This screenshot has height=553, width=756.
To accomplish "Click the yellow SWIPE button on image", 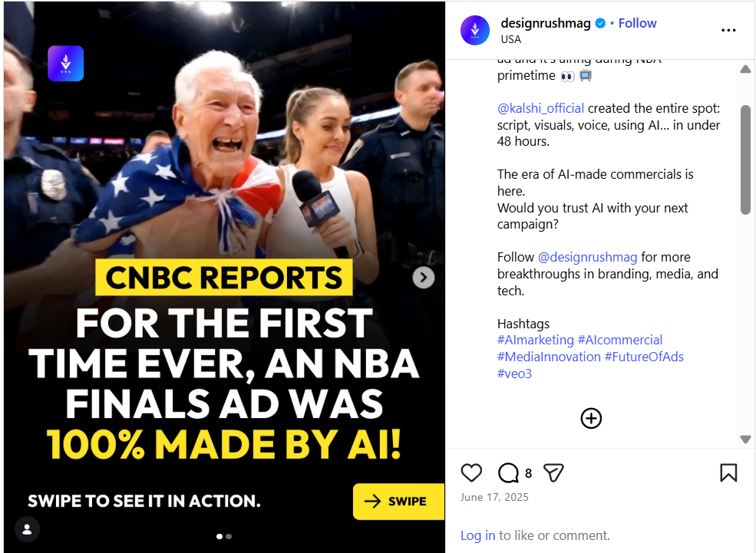I will (398, 501).
